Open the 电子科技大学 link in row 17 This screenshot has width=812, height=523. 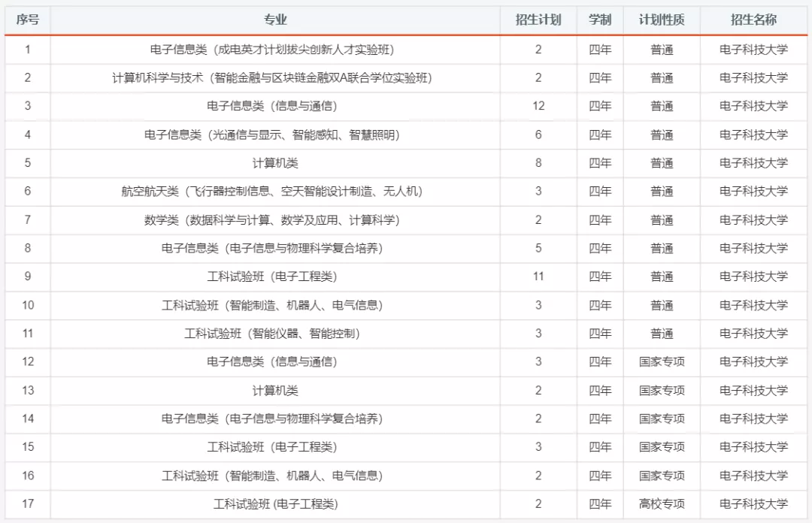coord(753,504)
